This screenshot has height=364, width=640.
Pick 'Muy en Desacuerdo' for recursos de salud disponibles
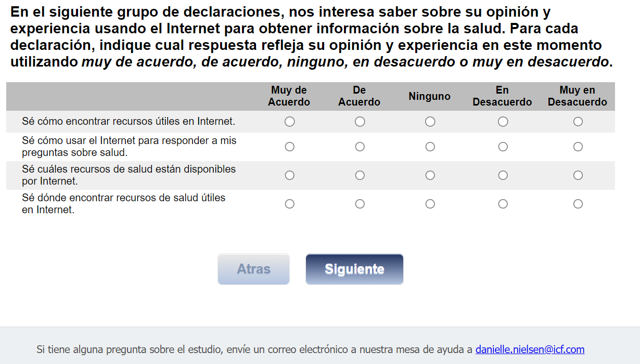point(578,175)
